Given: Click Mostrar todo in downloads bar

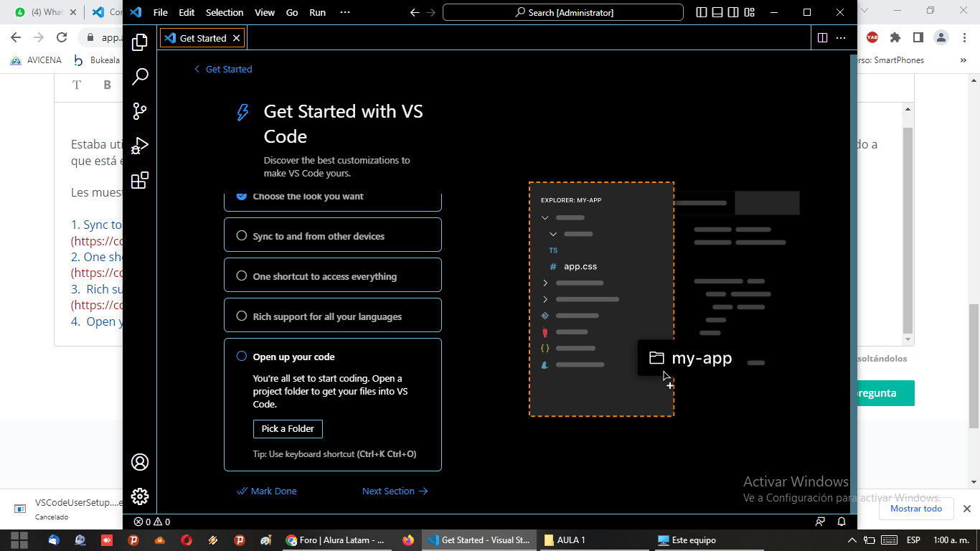Looking at the screenshot, I should point(916,509).
